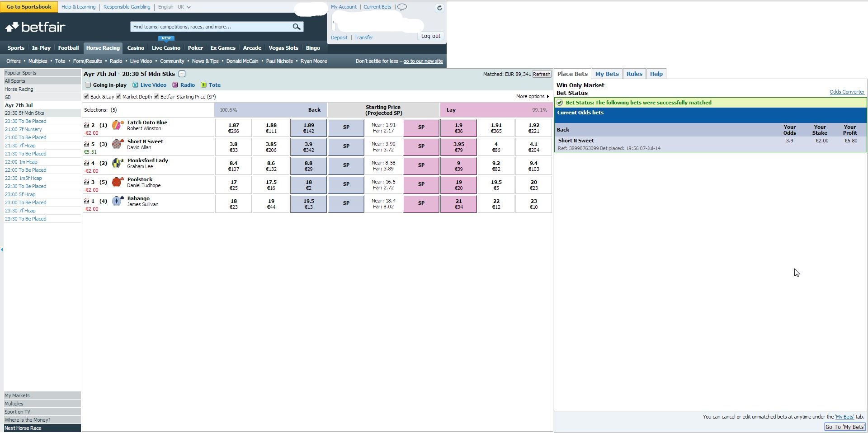
Task: Expand Multiples sidebar section
Action: tap(42, 404)
